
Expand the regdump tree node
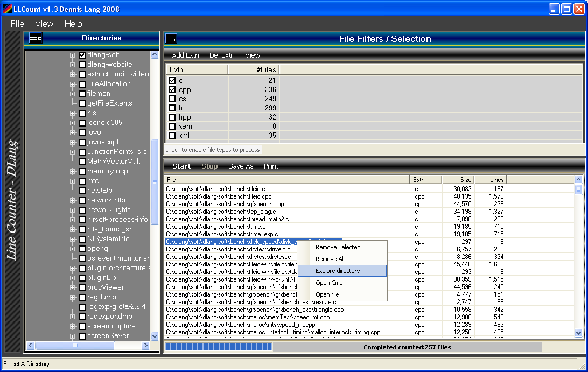click(x=72, y=297)
